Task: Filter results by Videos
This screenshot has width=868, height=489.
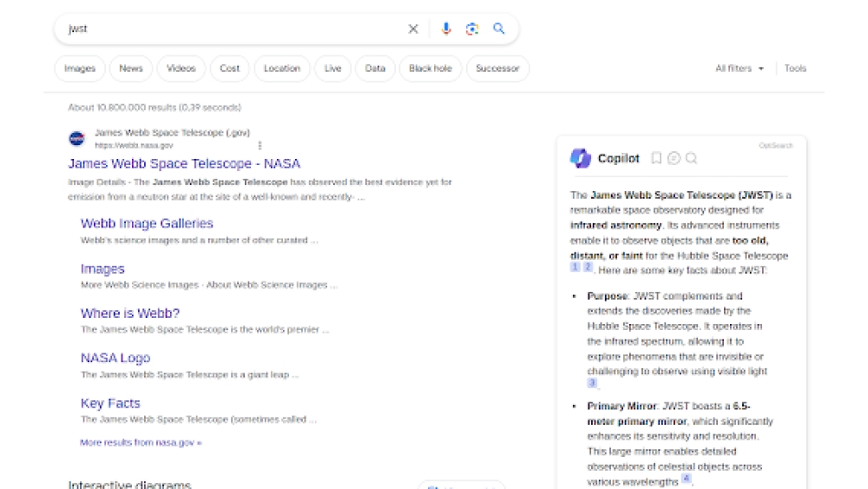Action: (x=181, y=69)
